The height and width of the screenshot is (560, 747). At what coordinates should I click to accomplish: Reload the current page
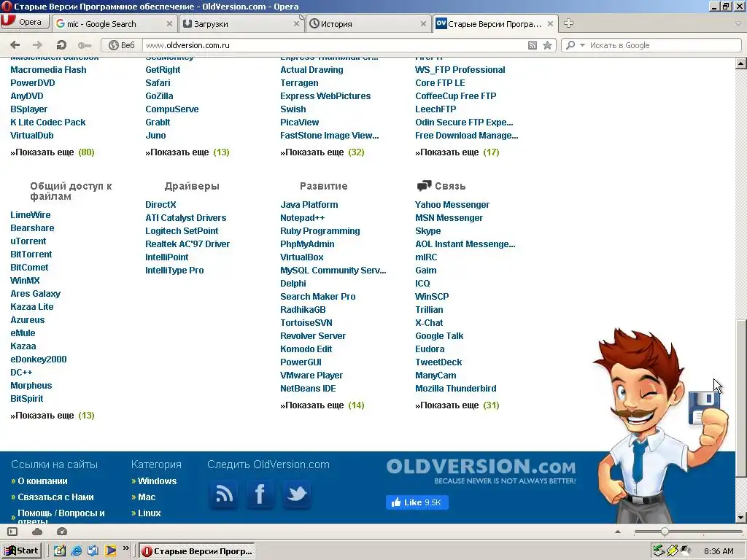coord(61,45)
